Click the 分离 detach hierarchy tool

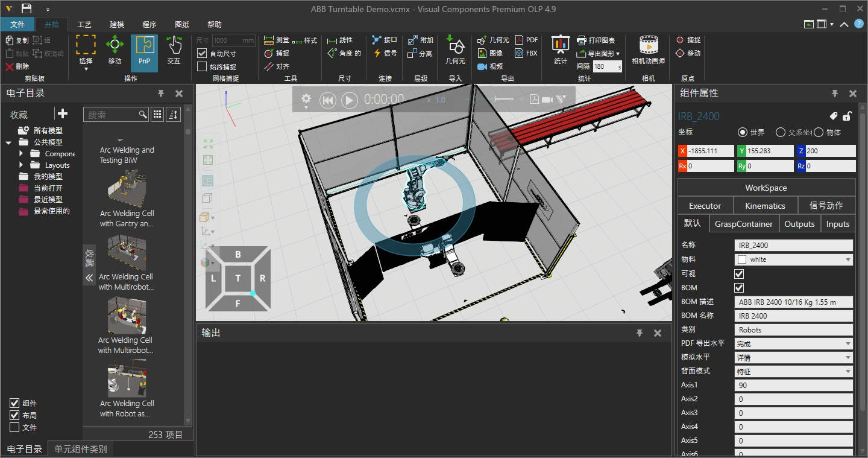[420, 53]
